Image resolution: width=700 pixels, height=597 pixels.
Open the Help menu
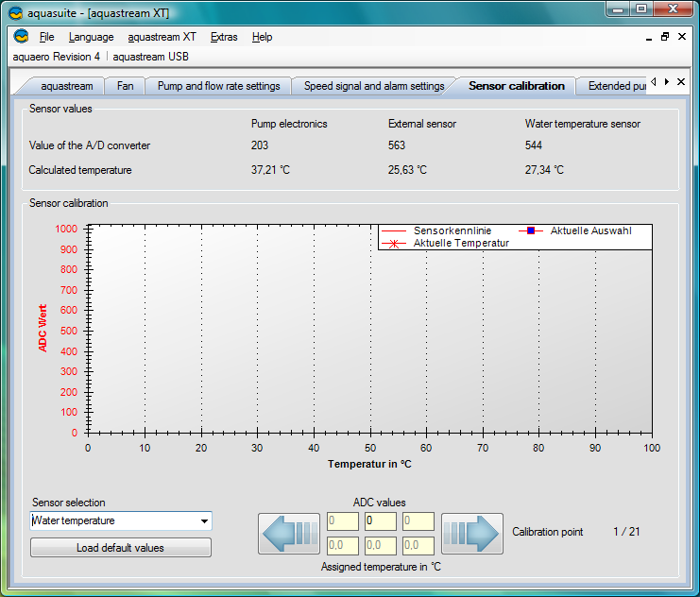(262, 37)
